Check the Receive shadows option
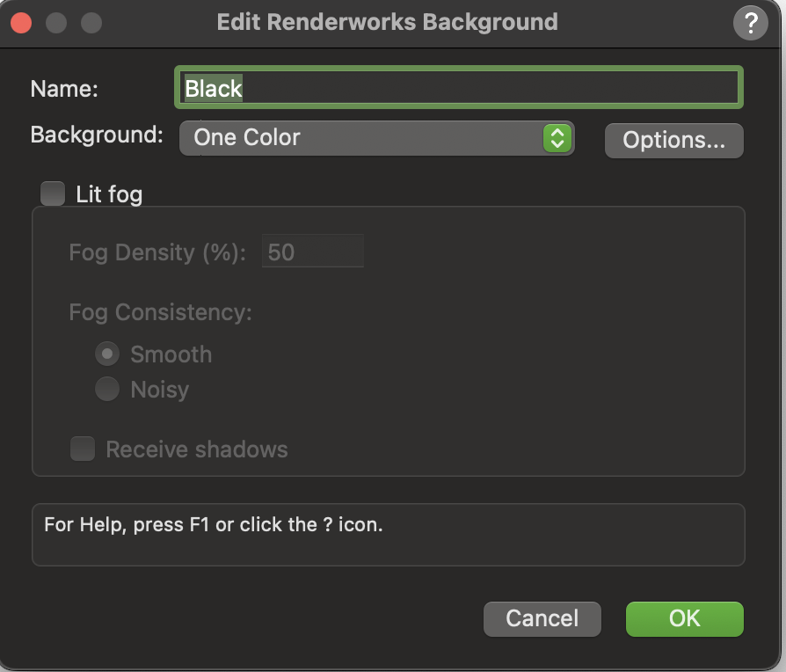The height and width of the screenshot is (672, 786). tap(83, 449)
